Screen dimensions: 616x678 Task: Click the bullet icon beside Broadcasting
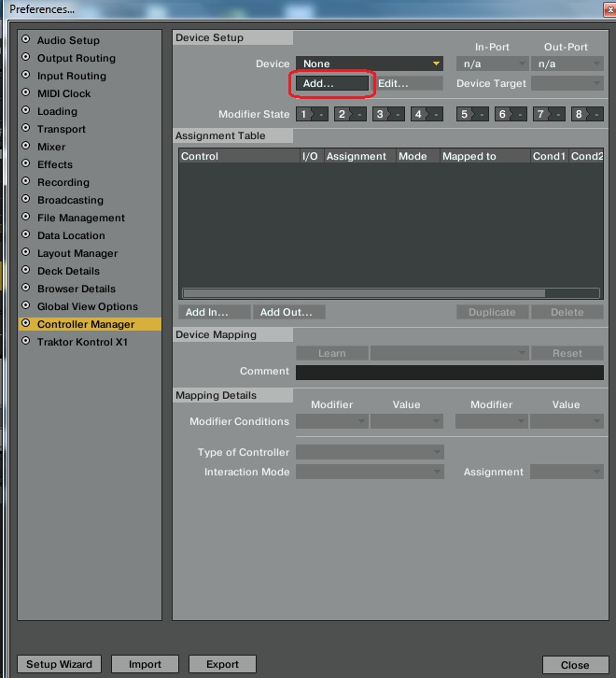[26, 199]
